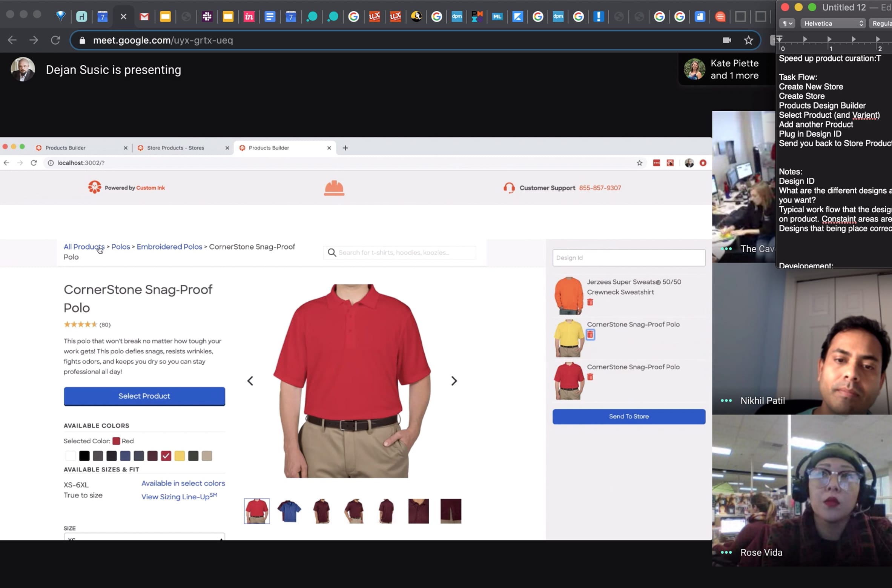The height and width of the screenshot is (588, 892).
Task: Click next image arrow on product carousel
Action: pos(454,381)
